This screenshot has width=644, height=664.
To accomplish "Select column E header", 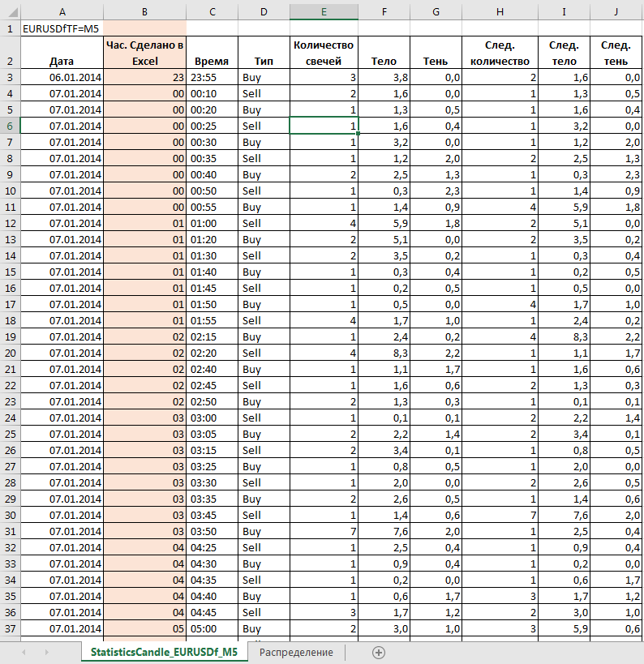I will [324, 12].
